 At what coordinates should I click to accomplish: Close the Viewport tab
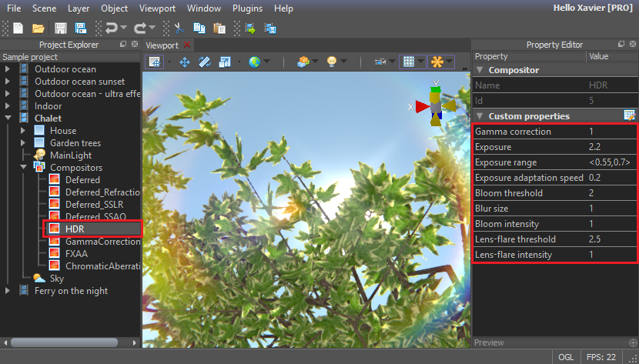click(x=186, y=45)
